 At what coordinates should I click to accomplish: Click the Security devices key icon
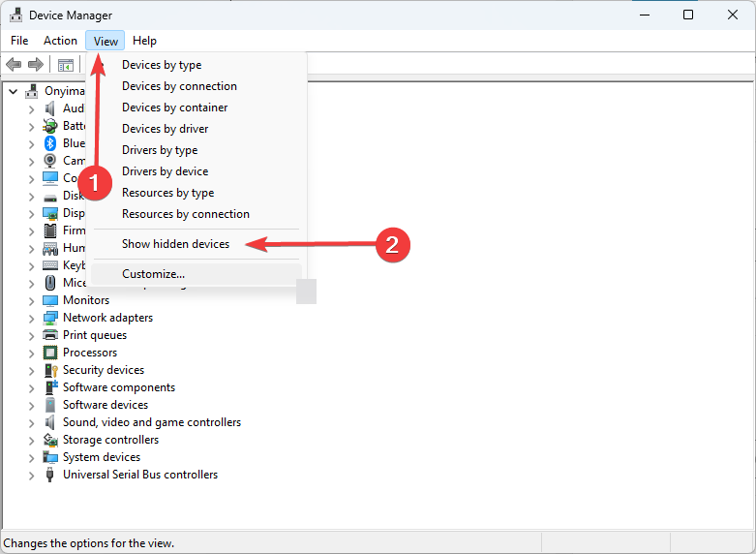tap(50, 370)
